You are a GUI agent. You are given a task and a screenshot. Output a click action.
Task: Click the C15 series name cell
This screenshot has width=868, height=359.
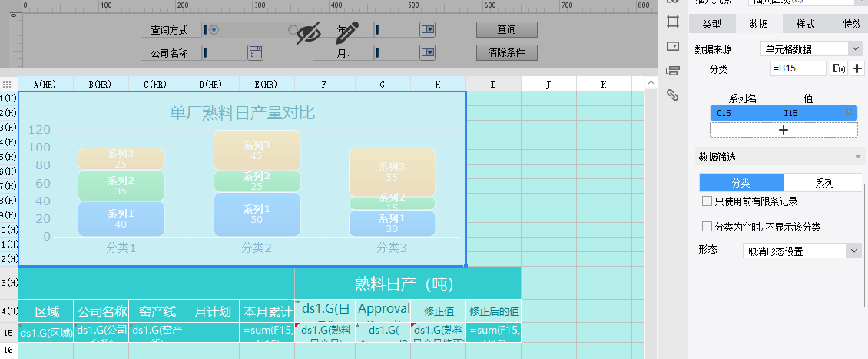pos(744,113)
